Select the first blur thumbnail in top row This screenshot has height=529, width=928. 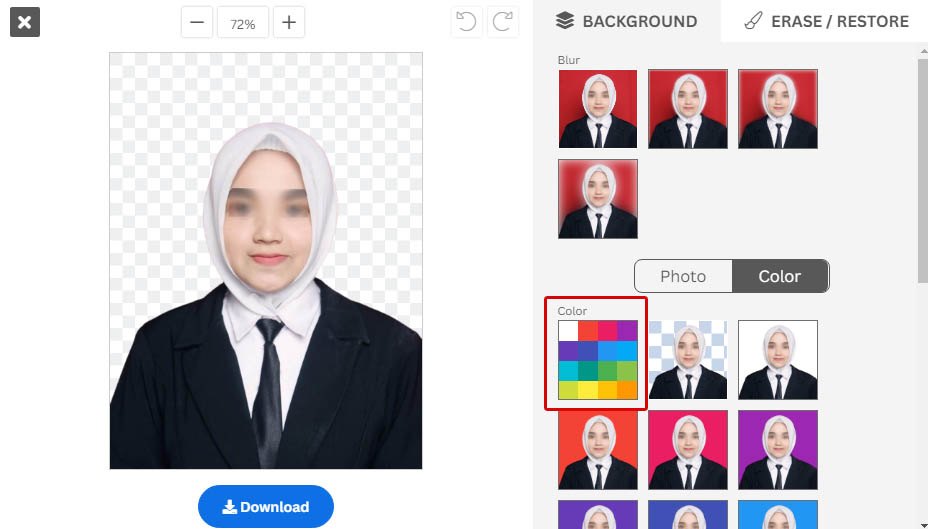click(598, 109)
